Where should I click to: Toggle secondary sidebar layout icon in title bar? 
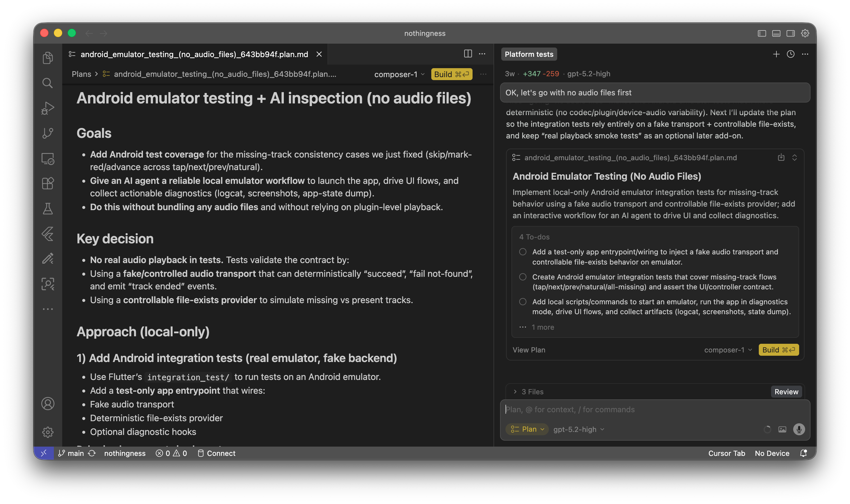790,33
